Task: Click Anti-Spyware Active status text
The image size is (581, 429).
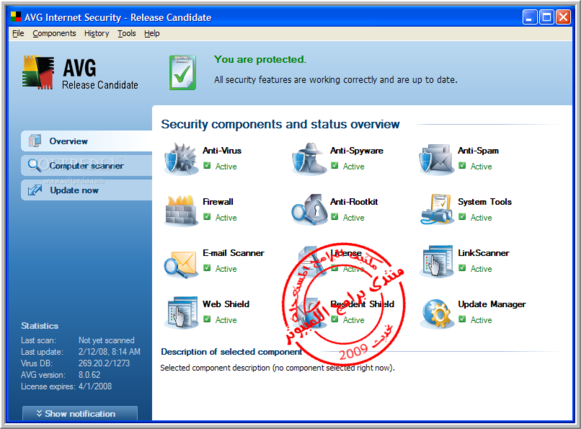Action: click(x=353, y=166)
